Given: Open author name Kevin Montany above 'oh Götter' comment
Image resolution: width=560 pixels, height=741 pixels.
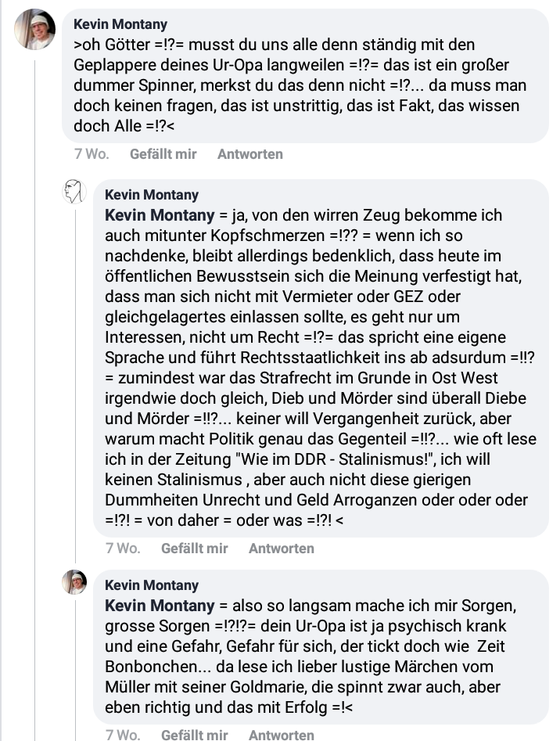Looking at the screenshot, I should (120, 24).
